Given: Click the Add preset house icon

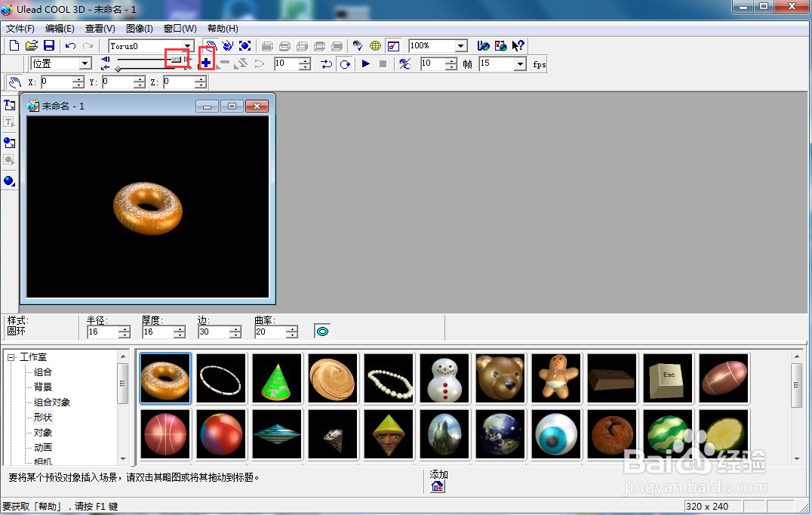Looking at the screenshot, I should point(438,486).
